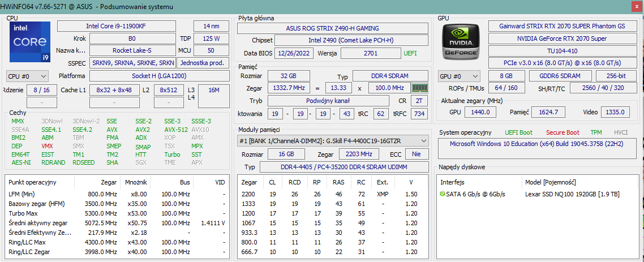The height and width of the screenshot is (262, 644).
Task: Click the 1335.0 Video clock value
Action: 616,112
